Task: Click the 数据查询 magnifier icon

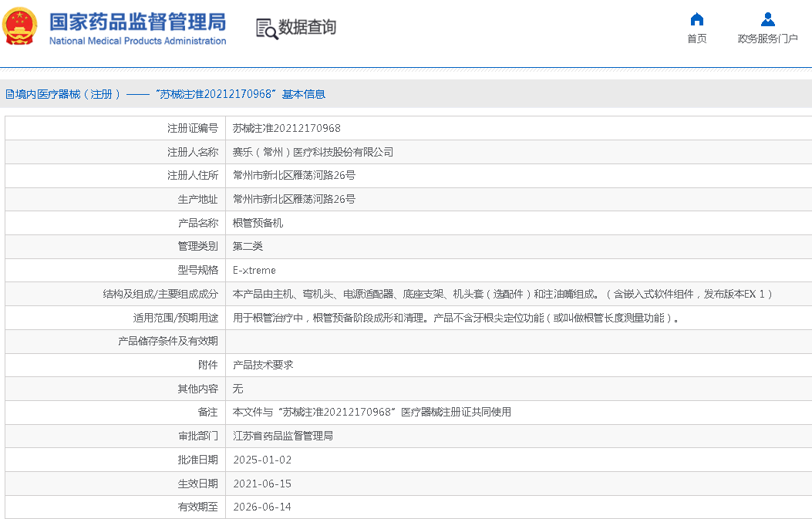Action: 267,29
